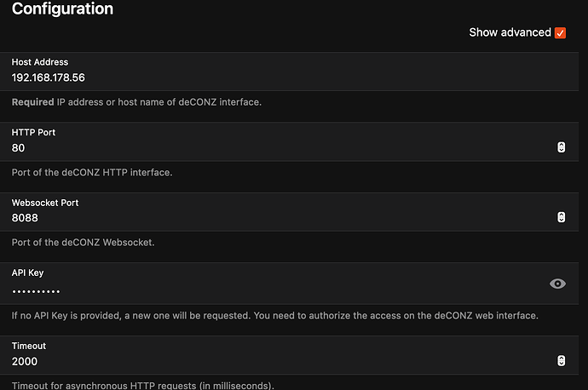Click the Configuration heading
Screen dimensions: 588x390
pos(62,9)
